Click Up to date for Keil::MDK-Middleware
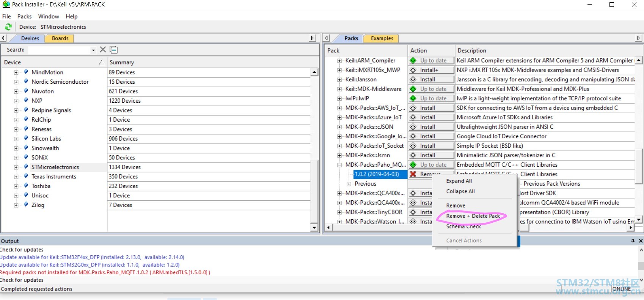The width and height of the screenshot is (644, 300). pos(431,89)
